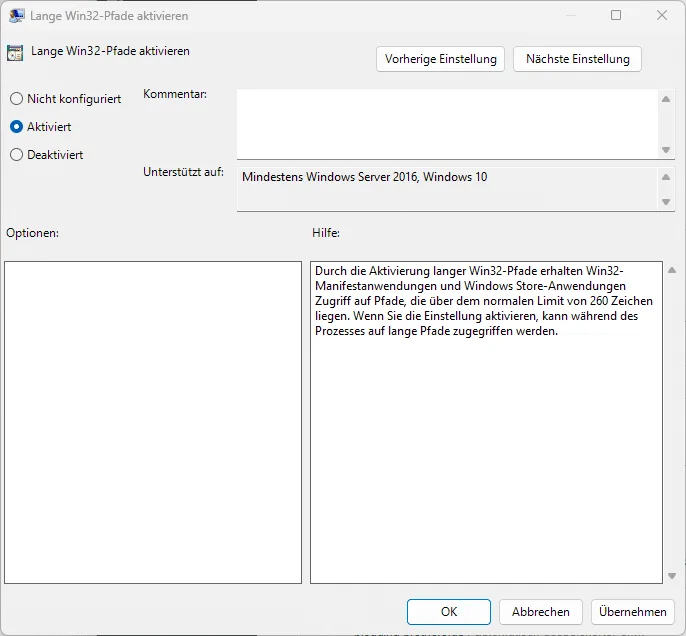Go to 'Vorherige Einstellung'
The height and width of the screenshot is (636, 686).
[441, 59]
